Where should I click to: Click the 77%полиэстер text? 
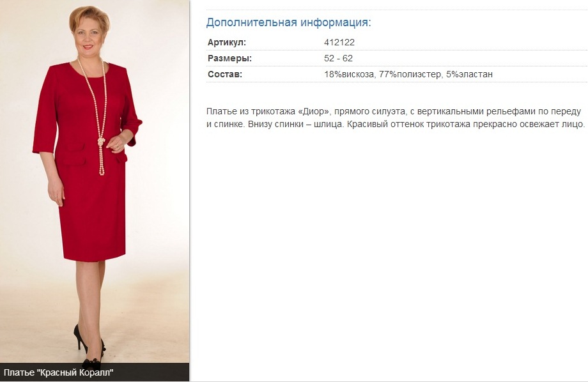[x=411, y=74]
